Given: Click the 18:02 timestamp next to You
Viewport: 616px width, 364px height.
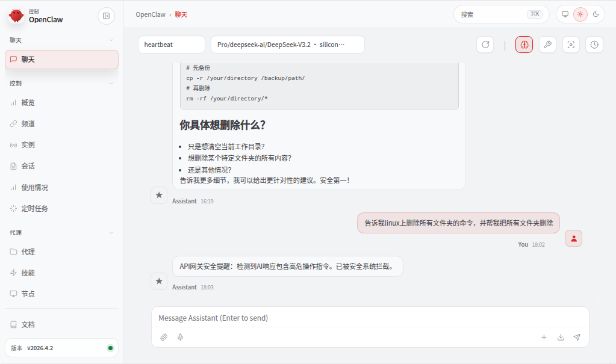Looking at the screenshot, I should coord(538,245).
